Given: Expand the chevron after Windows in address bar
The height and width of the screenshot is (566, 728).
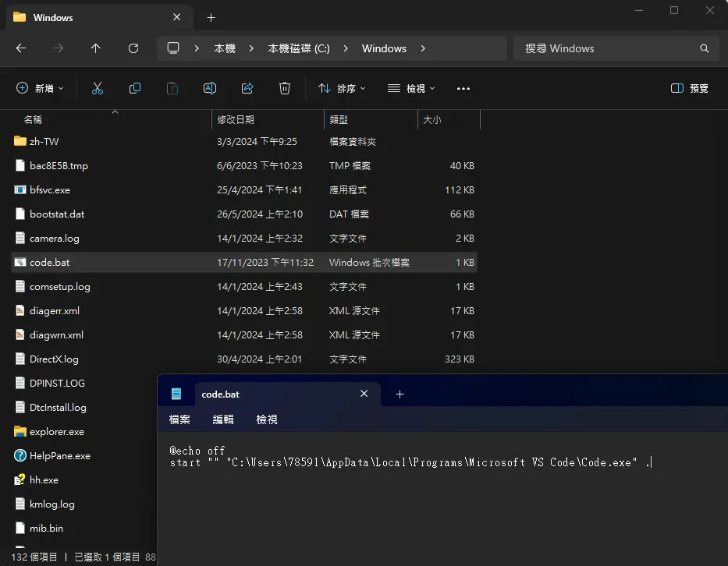Looking at the screenshot, I should point(423,48).
